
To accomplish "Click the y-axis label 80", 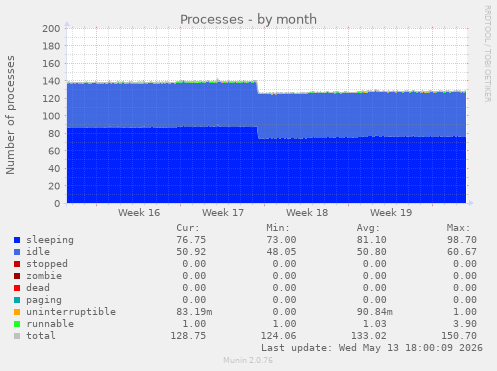I will 54,134.
